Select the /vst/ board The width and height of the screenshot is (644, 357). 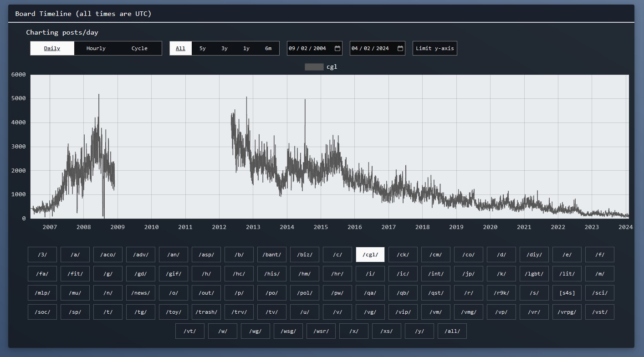(600, 312)
